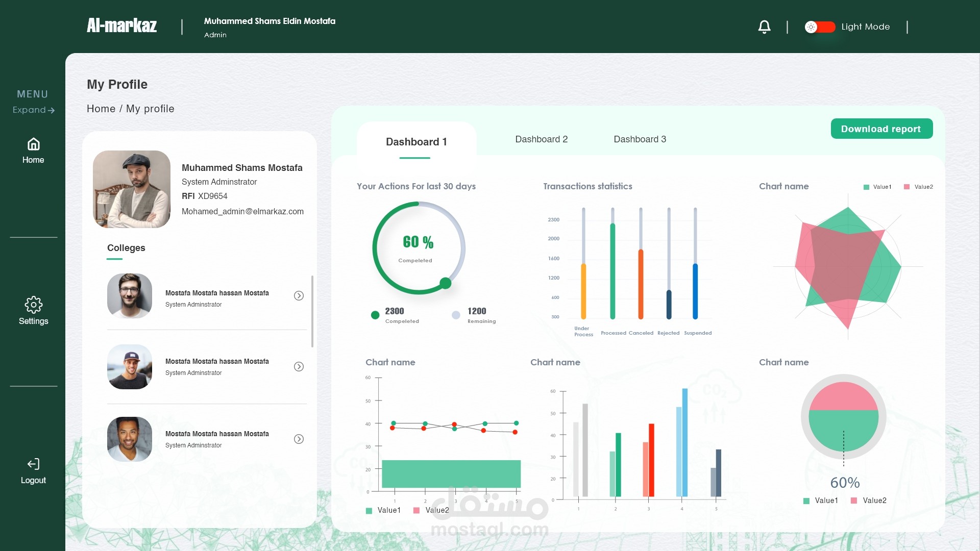Click Value2 legend swatch under pie chart

tap(854, 501)
